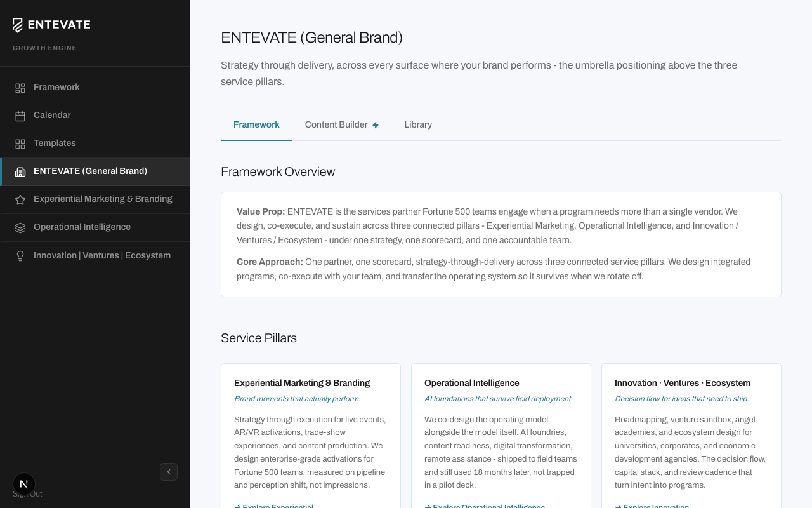
Task: Open Framework via its sidebar grid icon
Action: click(x=20, y=88)
